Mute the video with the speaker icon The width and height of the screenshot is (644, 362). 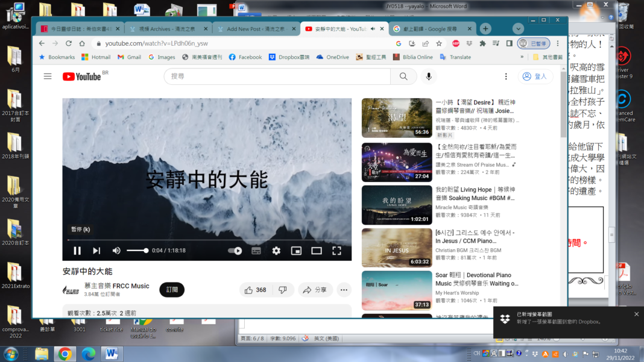116,251
